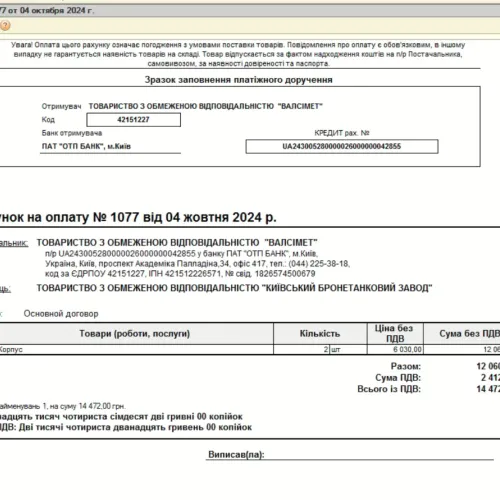Screen dimensions: 500x500
Task: Click the 'КРЕДИТ рах. №' label
Action: (x=342, y=133)
